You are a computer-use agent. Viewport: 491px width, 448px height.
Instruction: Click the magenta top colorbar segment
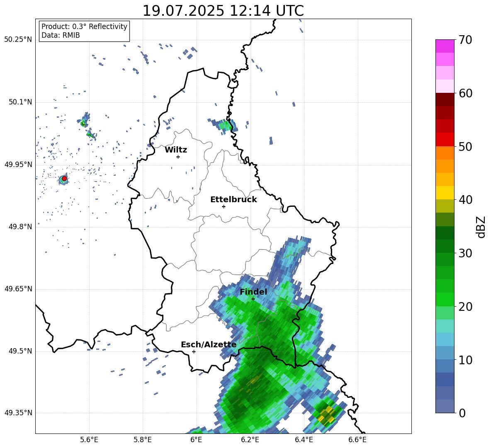click(445, 46)
